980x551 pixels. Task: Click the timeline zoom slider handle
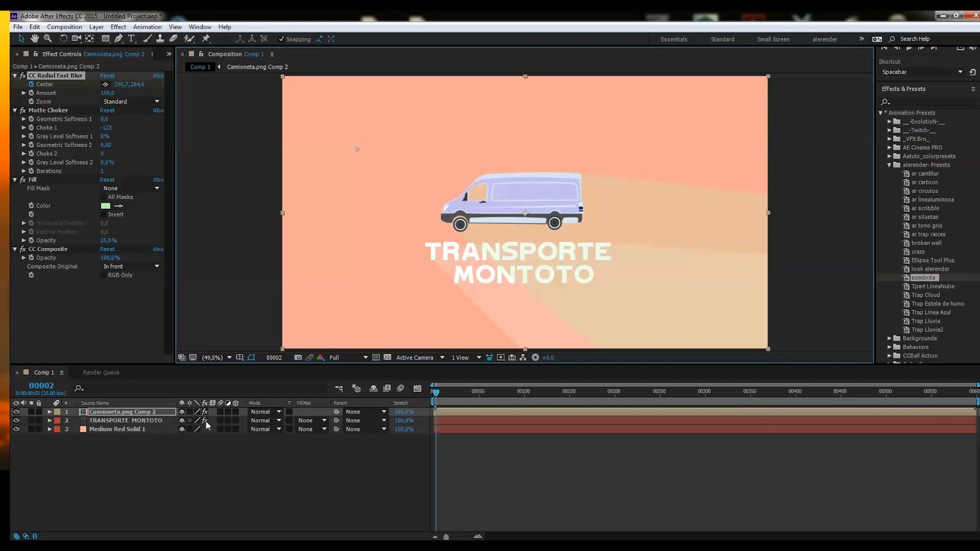tap(446, 537)
